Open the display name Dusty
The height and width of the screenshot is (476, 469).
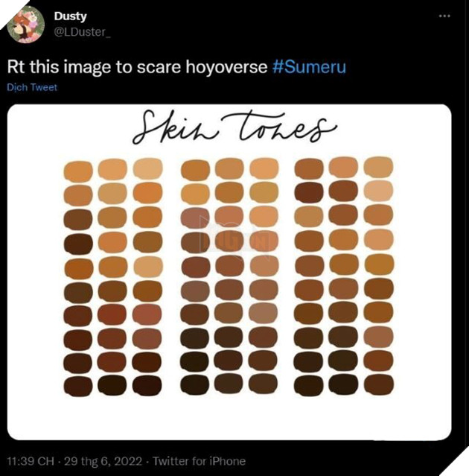(70, 16)
